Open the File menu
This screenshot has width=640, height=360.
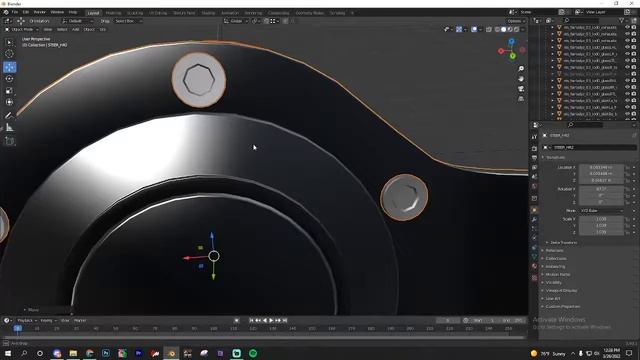click(x=15, y=12)
